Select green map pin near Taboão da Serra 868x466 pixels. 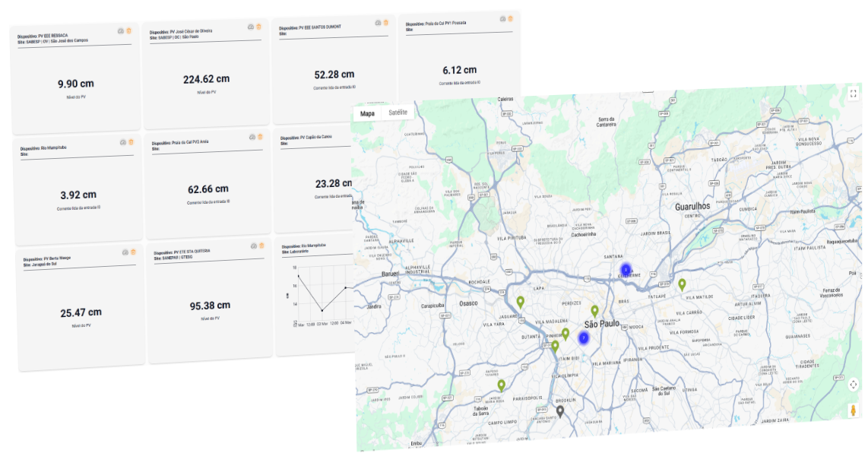(501, 385)
